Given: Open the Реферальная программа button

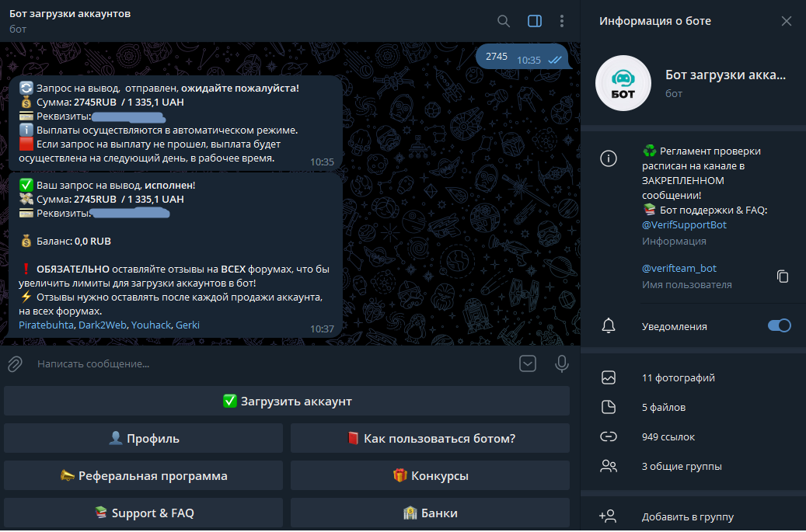Looking at the screenshot, I should [x=144, y=476].
